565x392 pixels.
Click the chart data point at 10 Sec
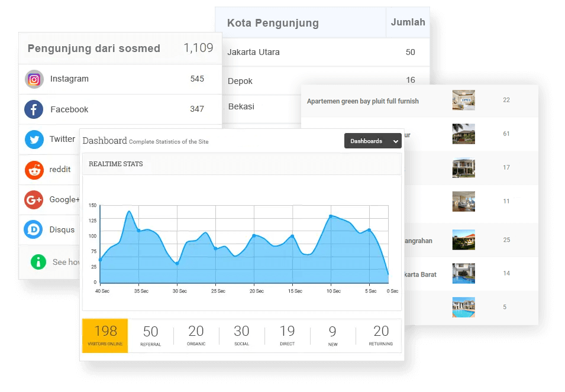(331, 216)
